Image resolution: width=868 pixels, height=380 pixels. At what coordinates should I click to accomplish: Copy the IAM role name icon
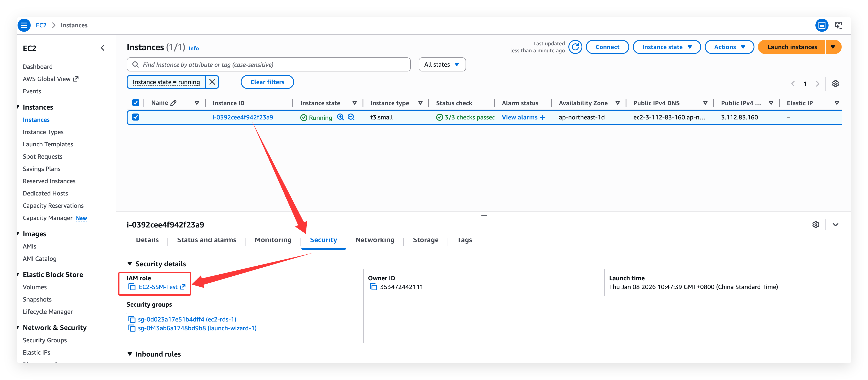click(132, 287)
